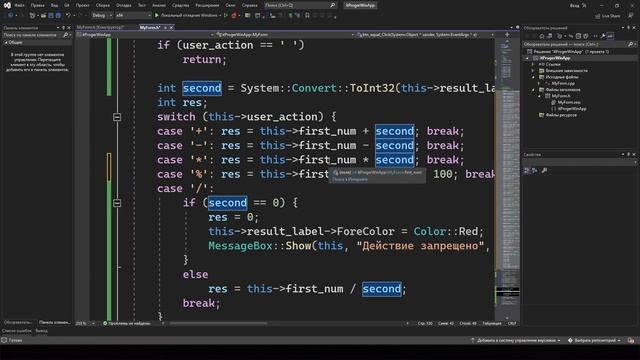640x360 pixels.
Task: Toggle the Preview Selected Items icon
Action: point(610,36)
